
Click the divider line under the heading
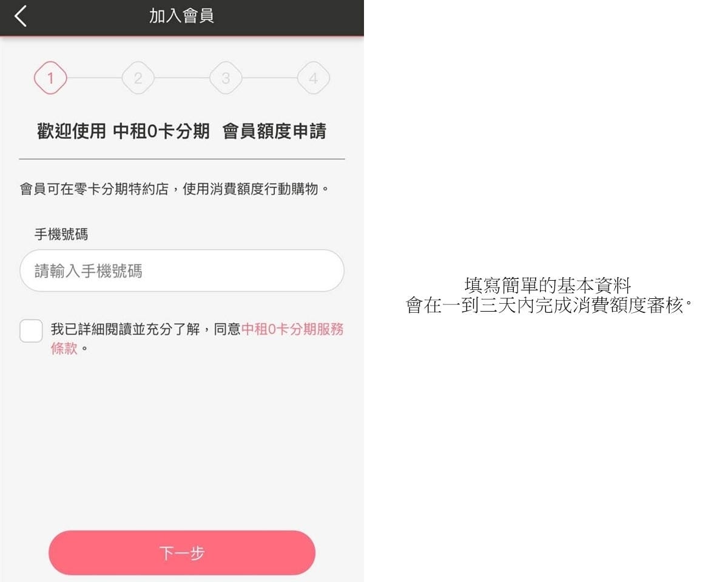click(x=182, y=159)
